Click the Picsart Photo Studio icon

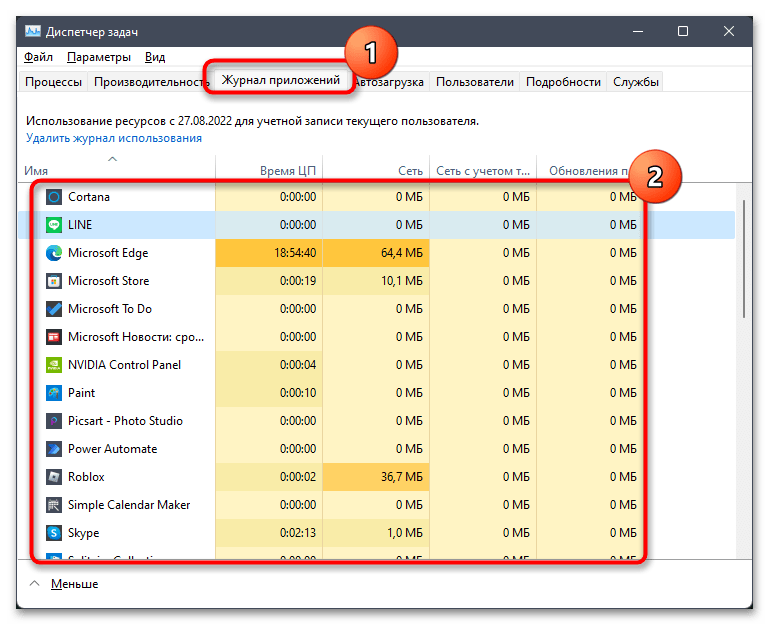pos(54,421)
